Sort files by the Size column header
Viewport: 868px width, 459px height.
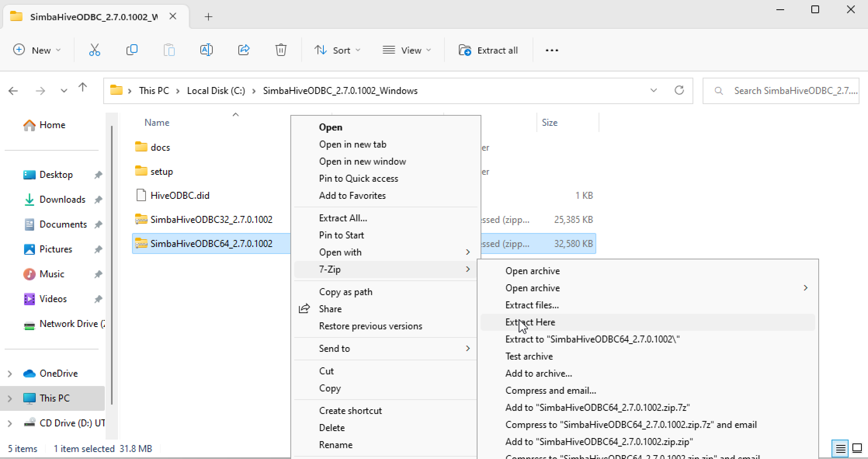pos(550,123)
